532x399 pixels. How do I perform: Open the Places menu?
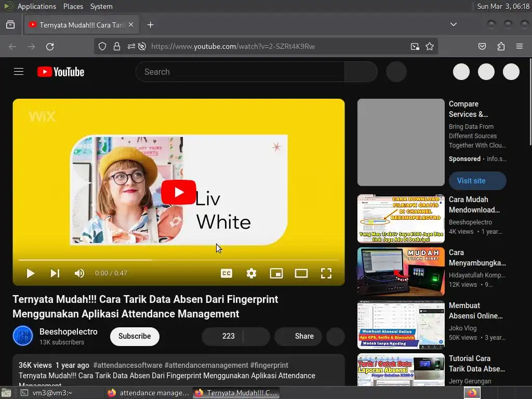73,6
